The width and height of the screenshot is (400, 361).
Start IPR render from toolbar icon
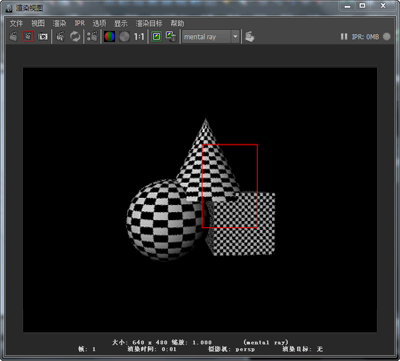coord(60,37)
